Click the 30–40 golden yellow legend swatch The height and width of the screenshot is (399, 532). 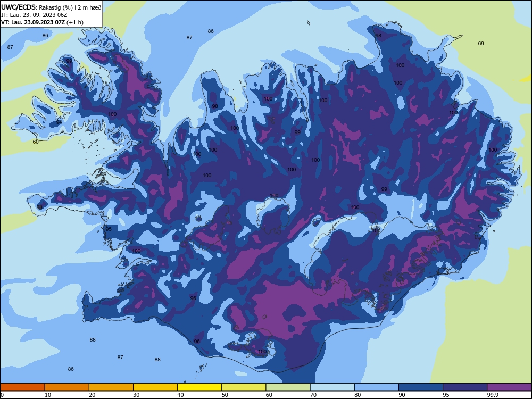coord(155,387)
